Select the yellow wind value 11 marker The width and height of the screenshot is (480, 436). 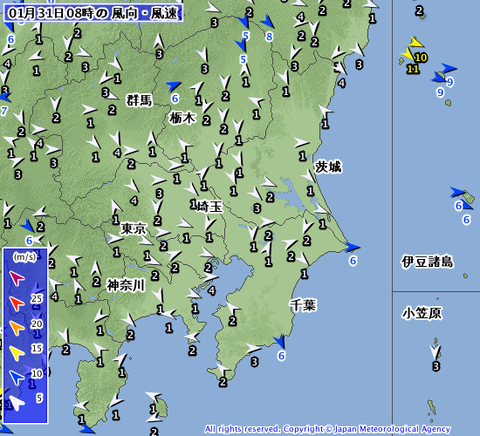tap(413, 69)
